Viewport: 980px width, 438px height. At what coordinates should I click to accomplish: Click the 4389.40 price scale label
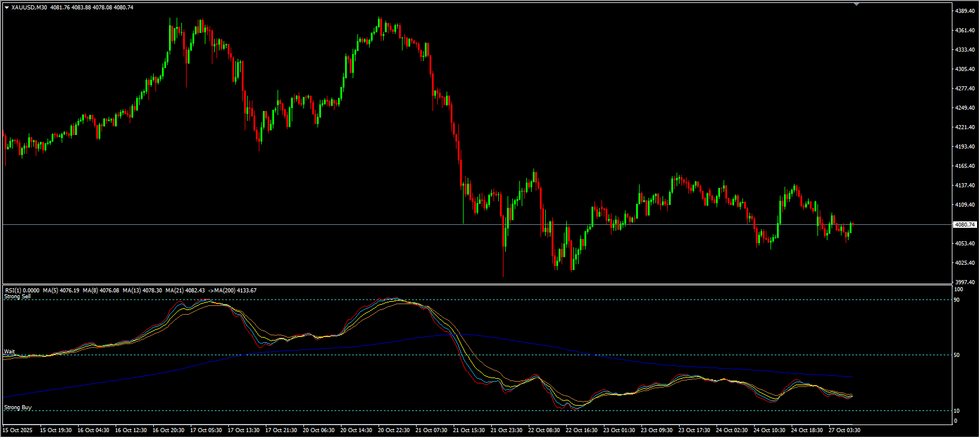(x=965, y=11)
